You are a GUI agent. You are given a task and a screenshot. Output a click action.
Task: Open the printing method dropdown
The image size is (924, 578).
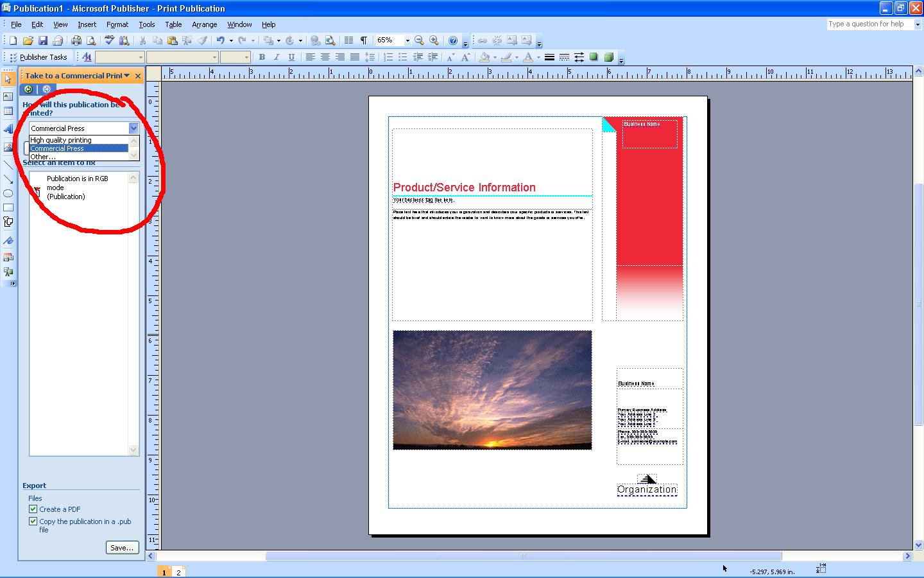coord(133,128)
